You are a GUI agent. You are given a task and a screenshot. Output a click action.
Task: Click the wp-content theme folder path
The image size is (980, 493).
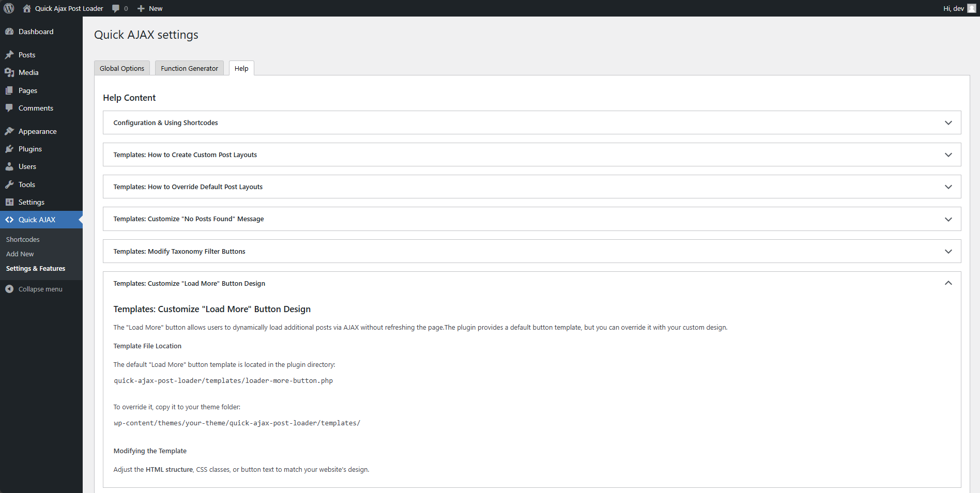click(237, 423)
